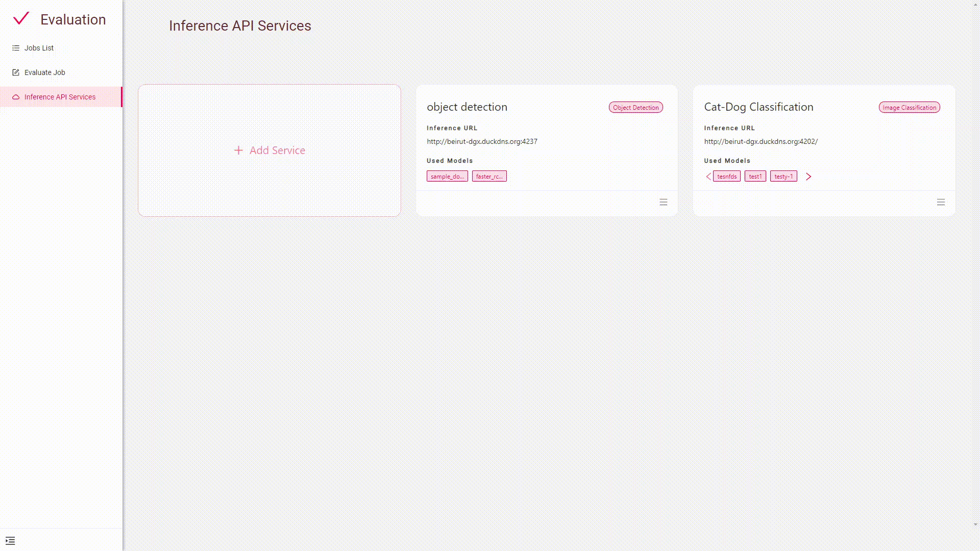This screenshot has width=980, height=551.
Task: Click the plus icon in Add Service
Action: [x=238, y=151]
